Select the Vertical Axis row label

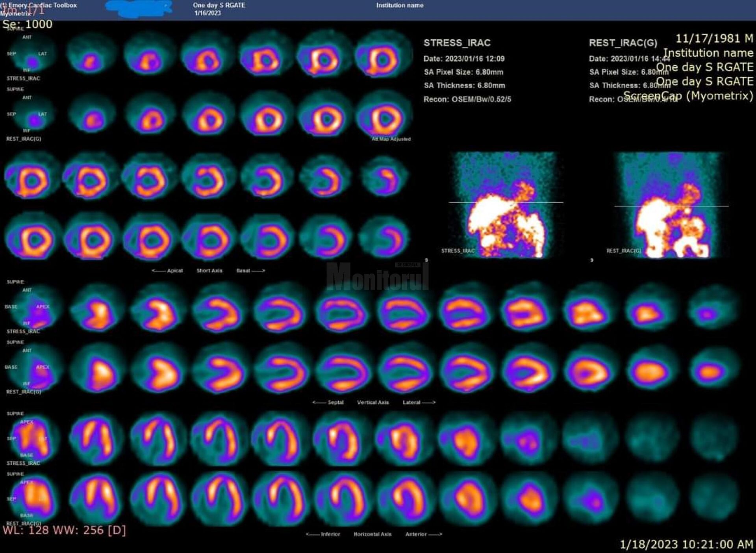click(x=373, y=402)
